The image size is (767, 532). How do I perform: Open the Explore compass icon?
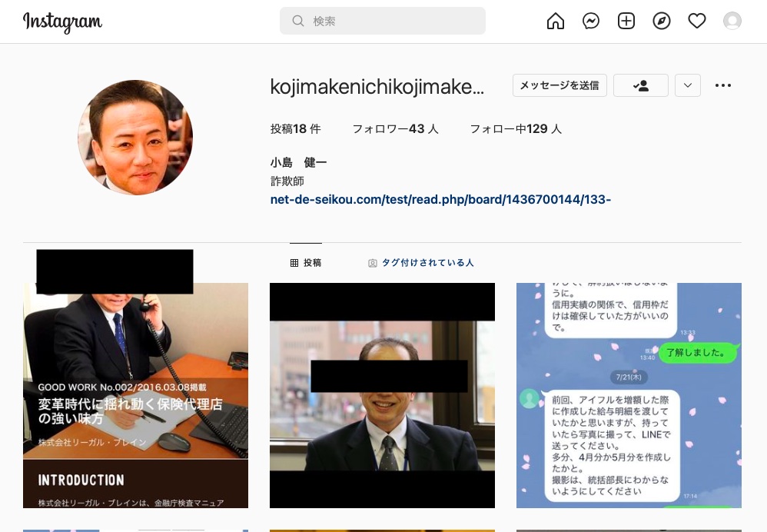[661, 22]
